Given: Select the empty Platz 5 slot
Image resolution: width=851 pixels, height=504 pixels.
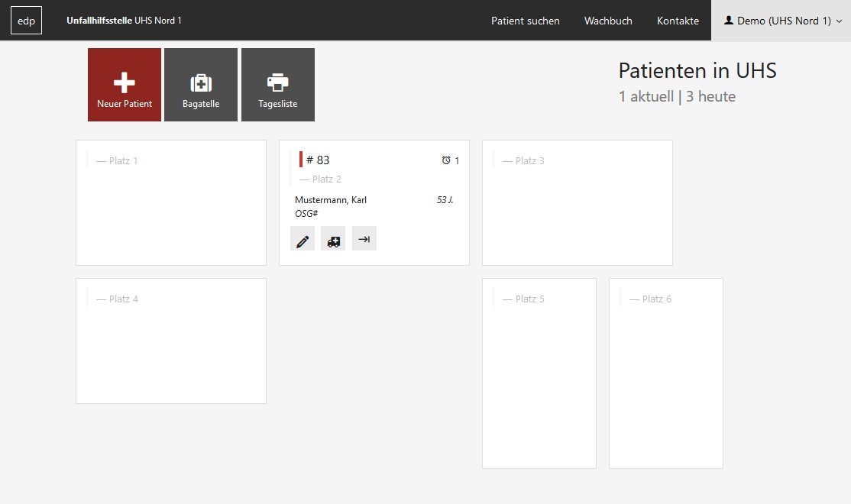Looking at the screenshot, I should point(539,373).
